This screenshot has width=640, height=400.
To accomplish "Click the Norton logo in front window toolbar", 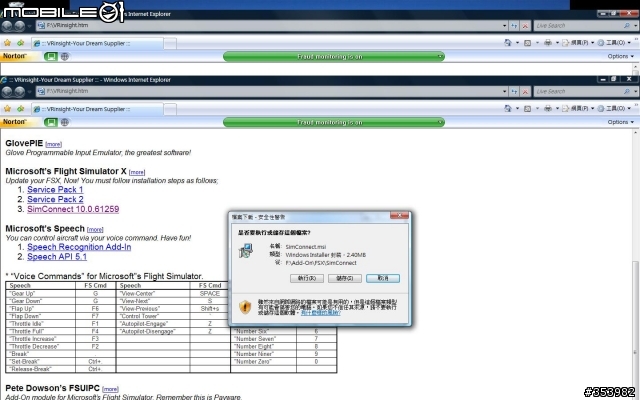I will point(14,122).
